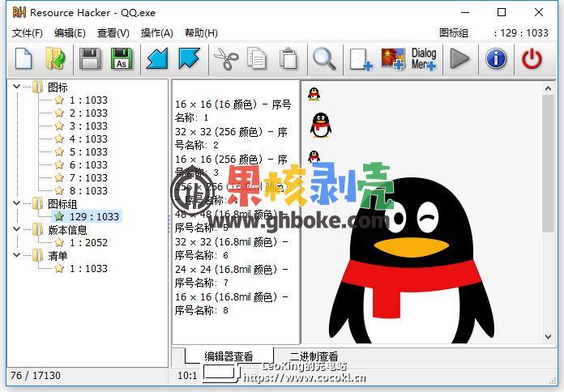Open the 操作(A) menu
This screenshot has width=564, height=392.
(x=157, y=33)
